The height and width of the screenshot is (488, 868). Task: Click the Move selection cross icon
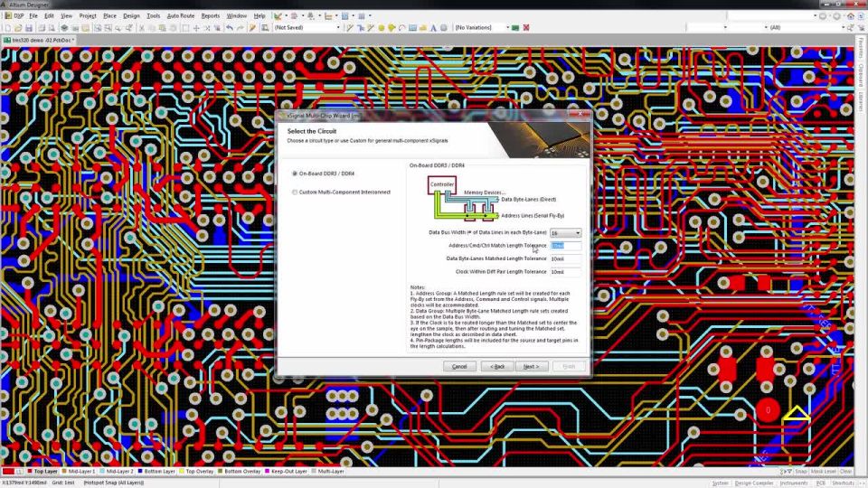click(196, 28)
